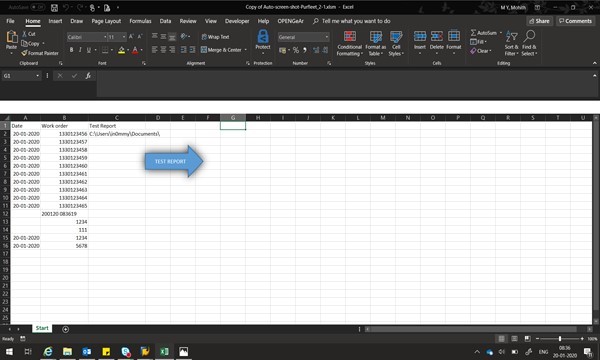Increase font size with the larger A icon
Viewport: 600px width, 360px height.
pyautogui.click(x=131, y=37)
